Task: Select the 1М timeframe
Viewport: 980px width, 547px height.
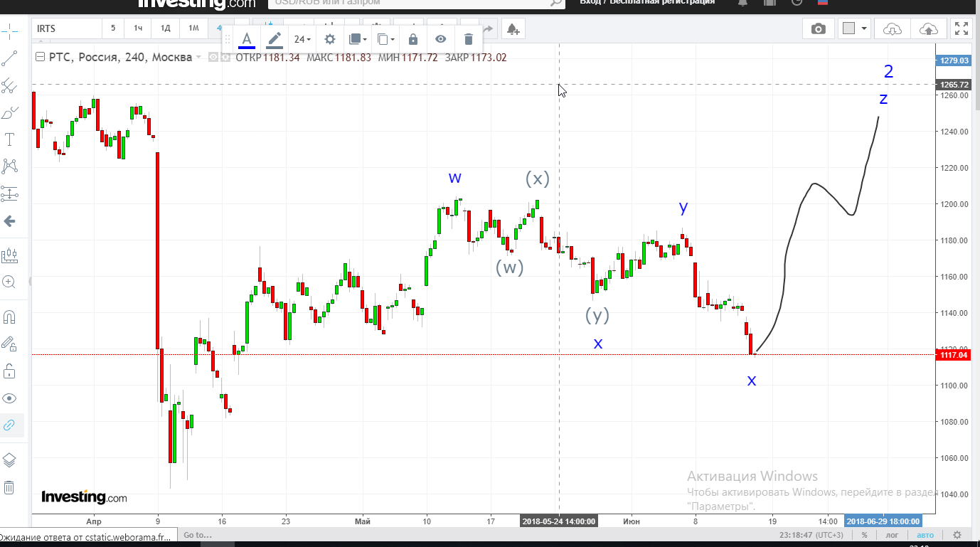Action: (193, 28)
